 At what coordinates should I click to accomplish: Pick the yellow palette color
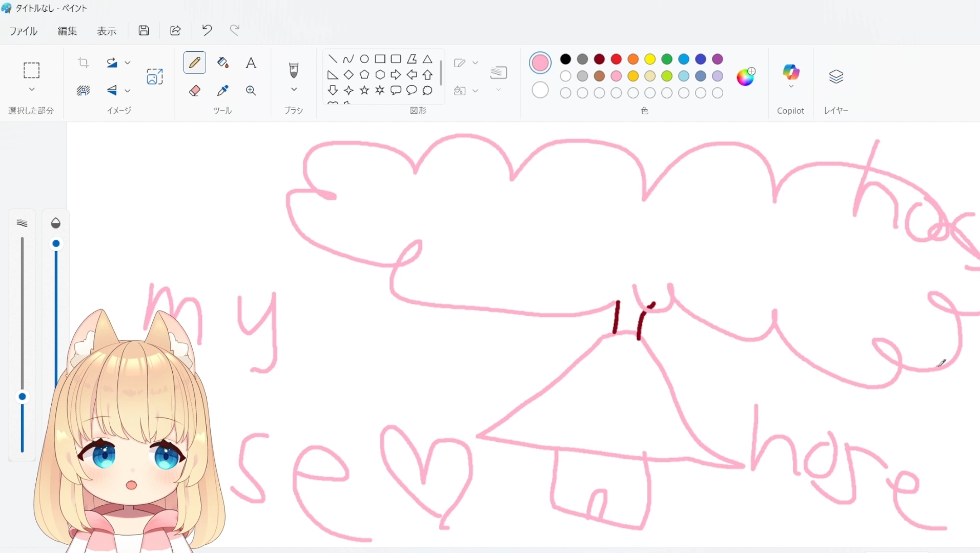click(650, 59)
